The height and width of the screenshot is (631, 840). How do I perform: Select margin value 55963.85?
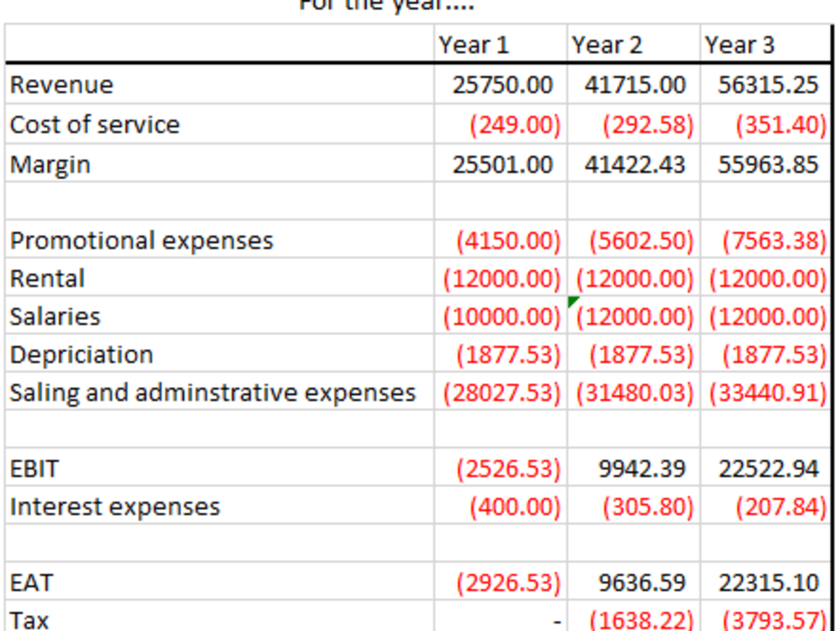pos(765,163)
